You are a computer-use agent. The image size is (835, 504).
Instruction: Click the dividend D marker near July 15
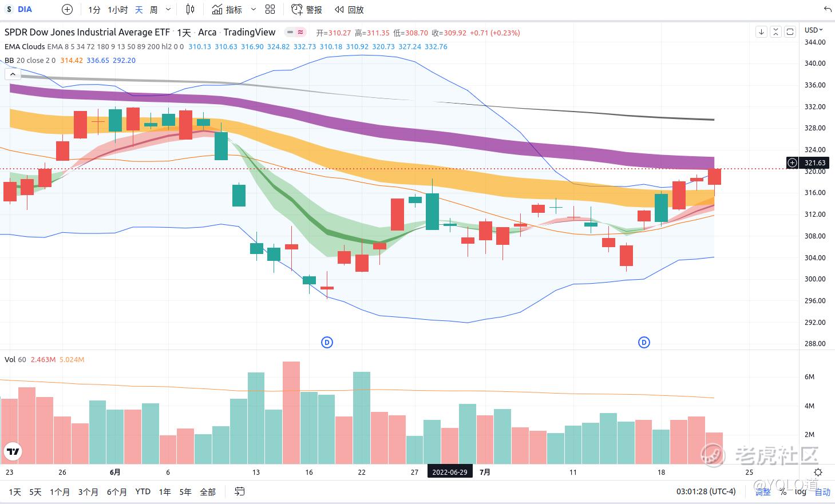click(644, 343)
